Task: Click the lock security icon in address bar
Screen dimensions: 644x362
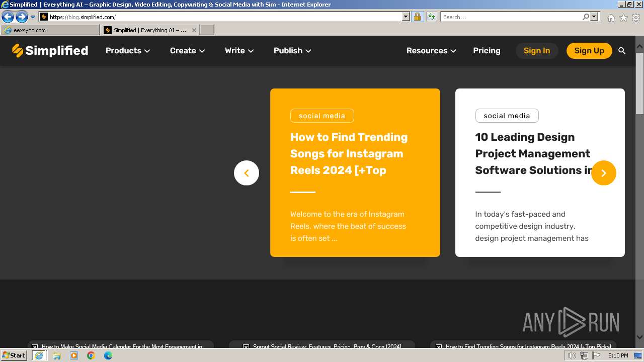Action: [417, 17]
